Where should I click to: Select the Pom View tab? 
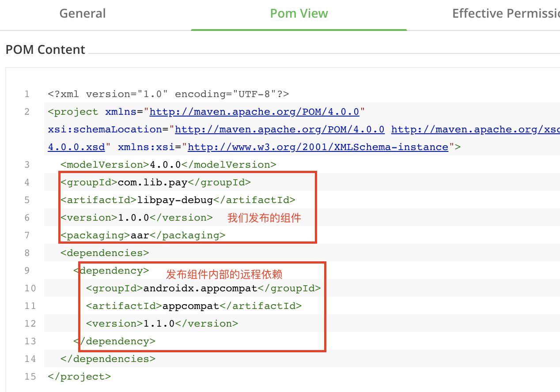[x=299, y=14]
